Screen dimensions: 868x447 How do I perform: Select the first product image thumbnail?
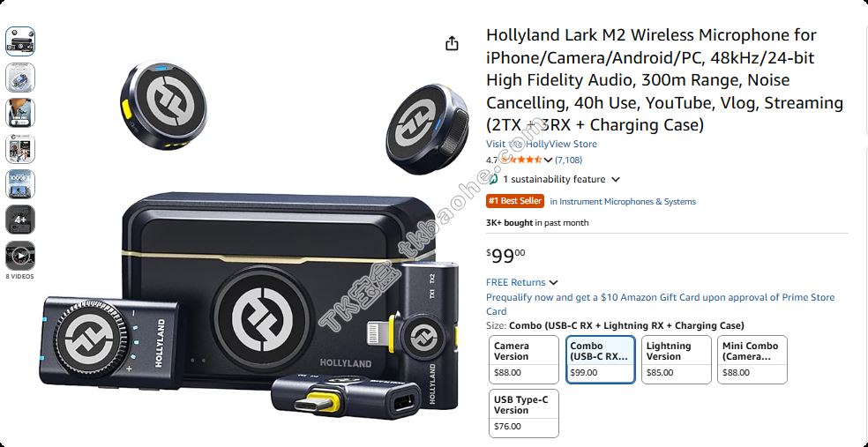click(20, 41)
